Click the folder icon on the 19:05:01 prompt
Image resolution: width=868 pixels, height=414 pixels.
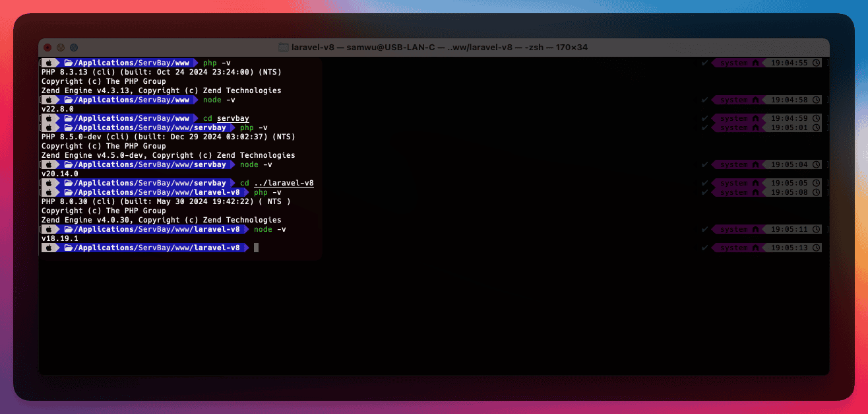pos(68,127)
